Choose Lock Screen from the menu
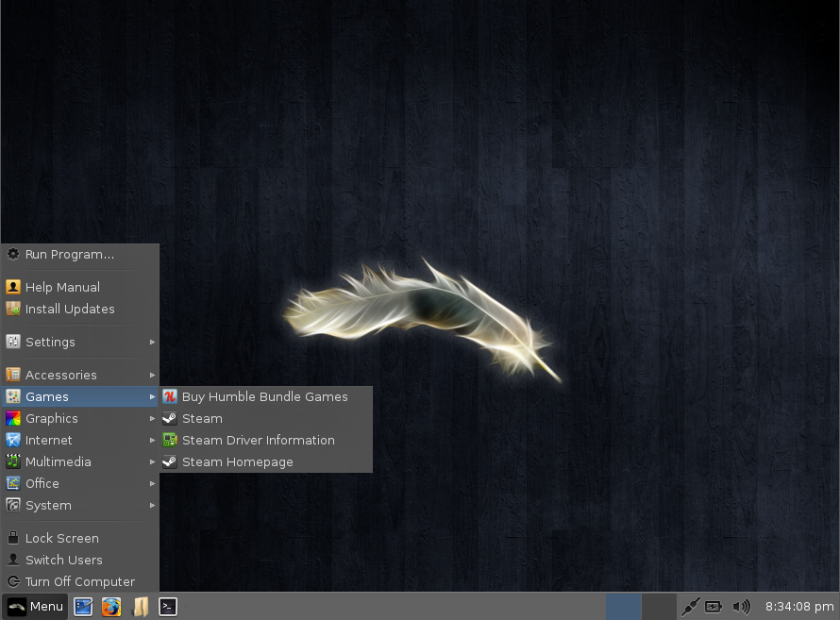 (x=80, y=538)
